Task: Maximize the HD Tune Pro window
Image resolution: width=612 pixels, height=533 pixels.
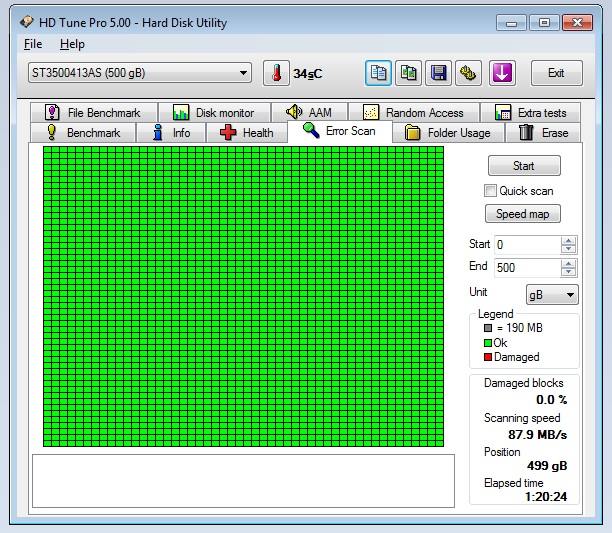Action: pyautogui.click(x=544, y=23)
